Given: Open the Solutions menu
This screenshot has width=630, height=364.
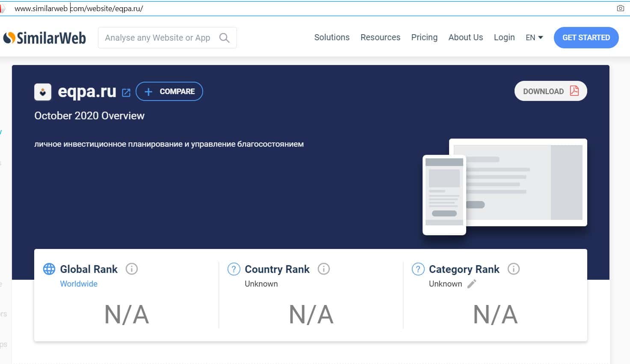Looking at the screenshot, I should coord(332,38).
